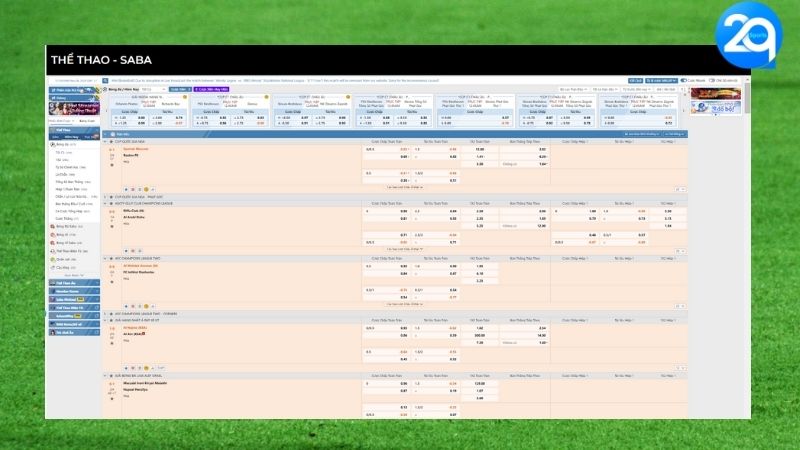Open the first filter dropdown above featured cards
Screen dimensions: 800x450
[573, 89]
